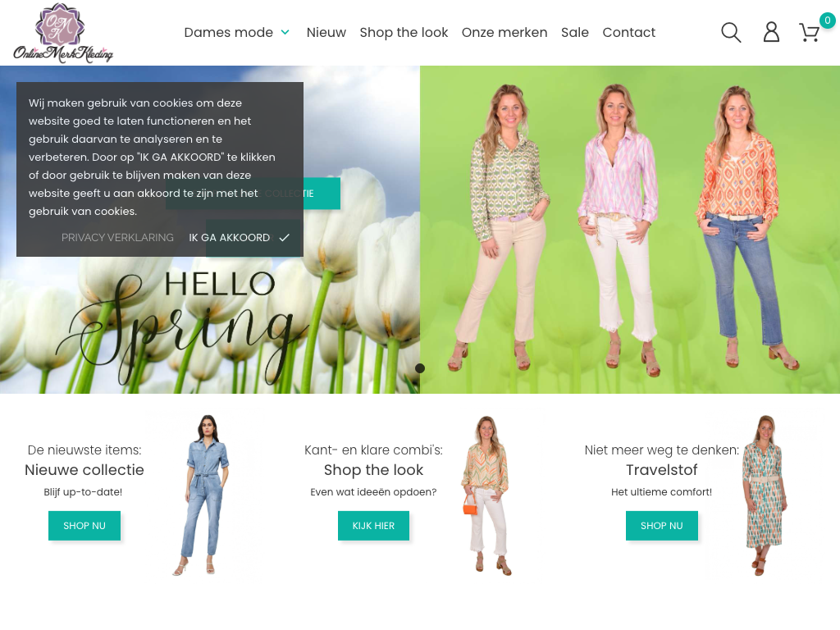Click SHOP NU under Travelstof
840x630 pixels.
pyautogui.click(x=661, y=526)
